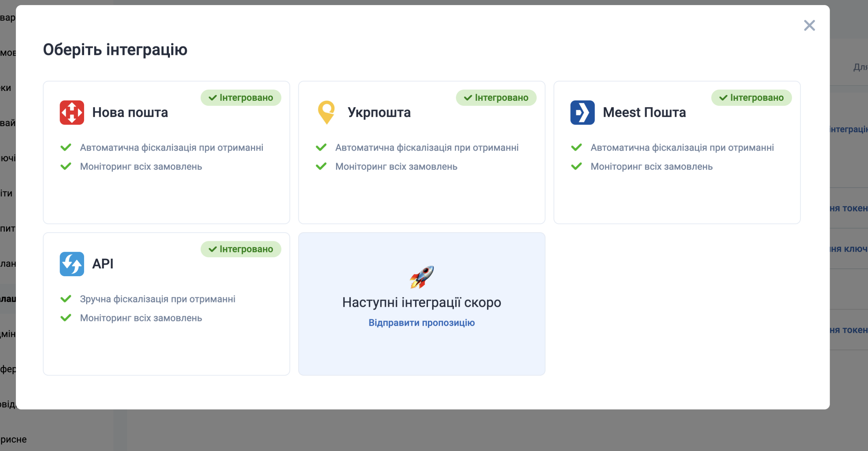868x451 pixels.
Task: Click Наступні інтеграції скоро heading
Action: click(421, 302)
